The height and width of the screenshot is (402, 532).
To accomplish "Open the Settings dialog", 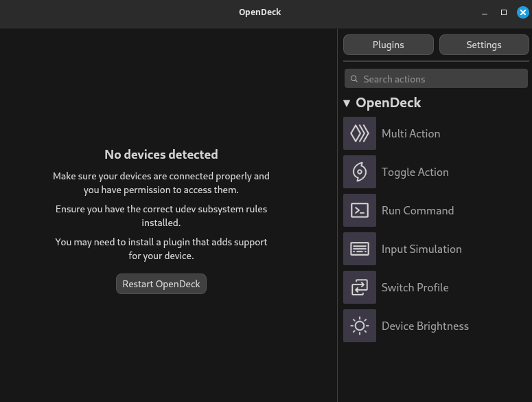I will pos(484,45).
